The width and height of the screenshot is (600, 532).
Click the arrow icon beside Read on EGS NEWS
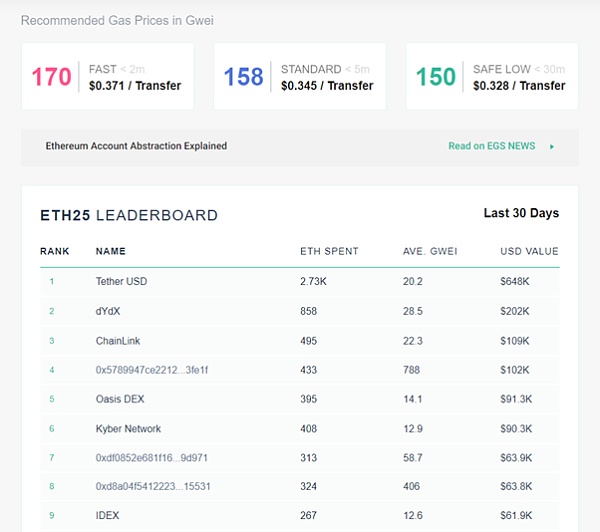[552, 147]
